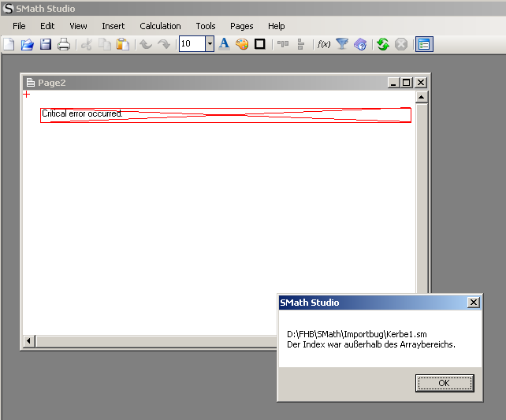Screen dimensions: 506x420
Task: Open the text color tool (letter A)
Action: pos(224,44)
